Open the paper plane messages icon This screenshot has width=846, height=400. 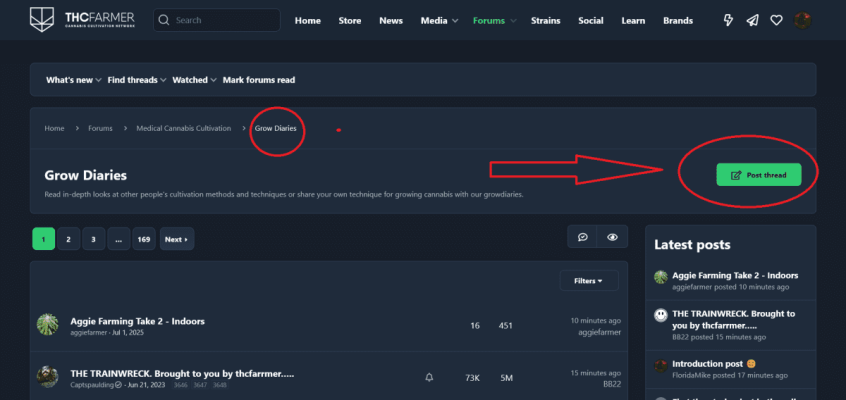pos(752,21)
